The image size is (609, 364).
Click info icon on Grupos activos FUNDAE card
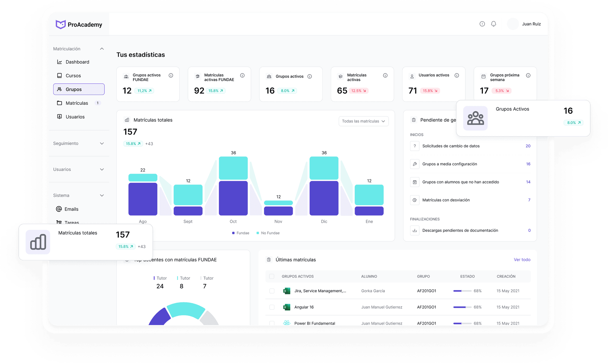click(171, 76)
